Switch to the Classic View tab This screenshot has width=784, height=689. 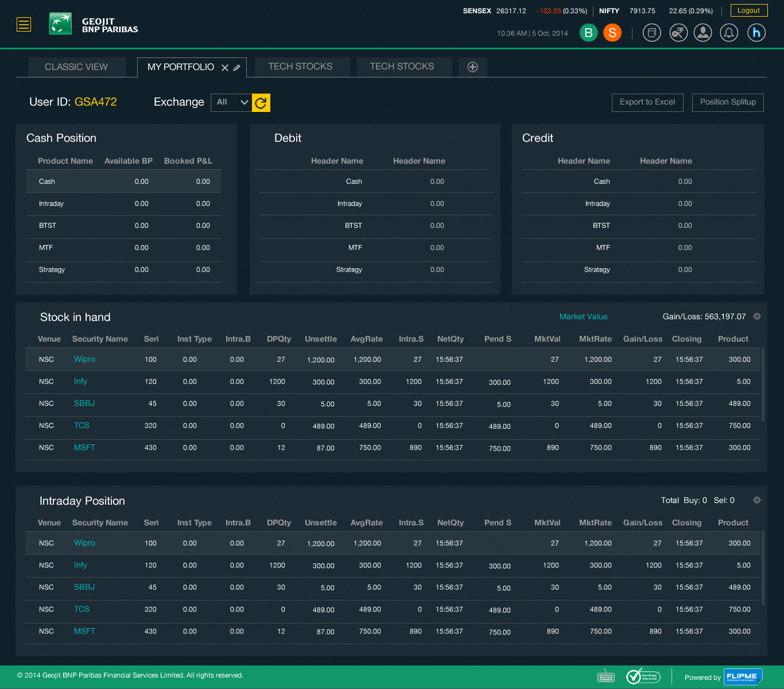[x=76, y=67]
